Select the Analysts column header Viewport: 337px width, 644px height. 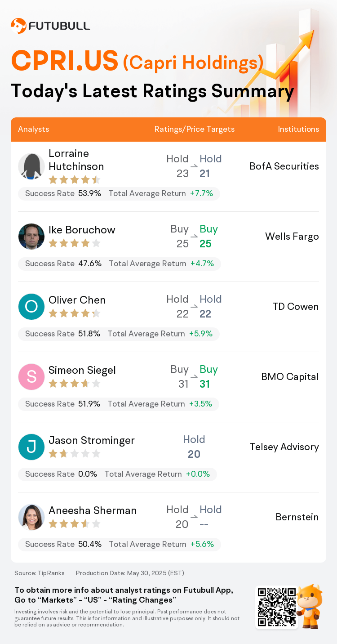(34, 129)
